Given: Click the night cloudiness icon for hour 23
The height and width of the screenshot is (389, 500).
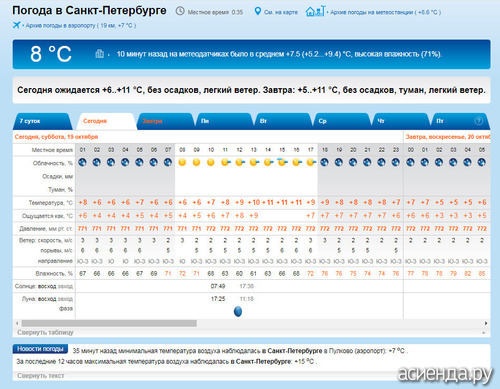Looking at the screenshot, I should pyautogui.click(x=396, y=162).
